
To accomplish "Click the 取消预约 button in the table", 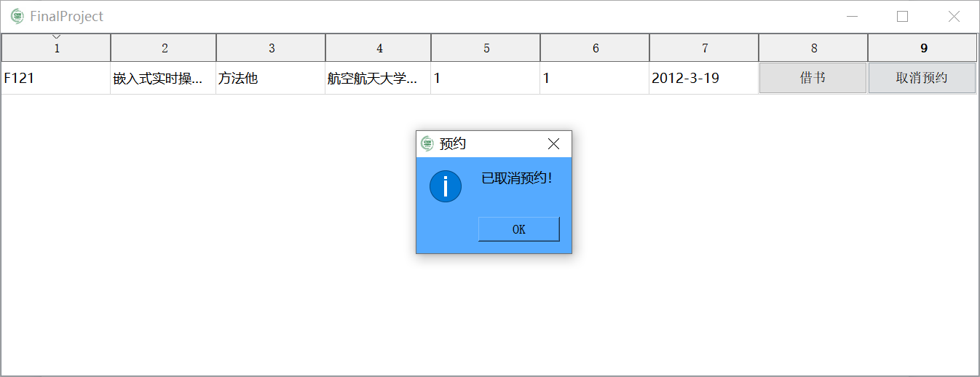I will (922, 78).
